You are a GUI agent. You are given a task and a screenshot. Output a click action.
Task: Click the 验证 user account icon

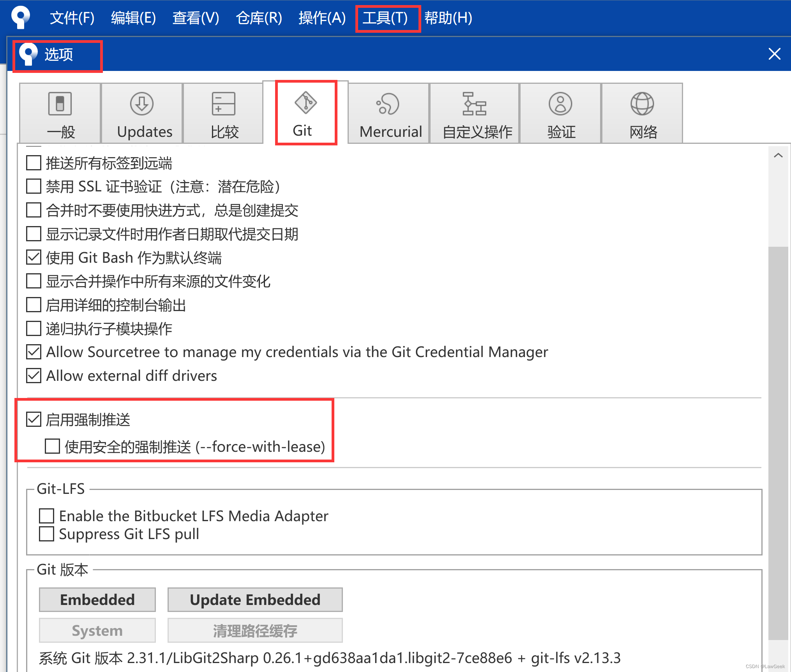tap(560, 104)
